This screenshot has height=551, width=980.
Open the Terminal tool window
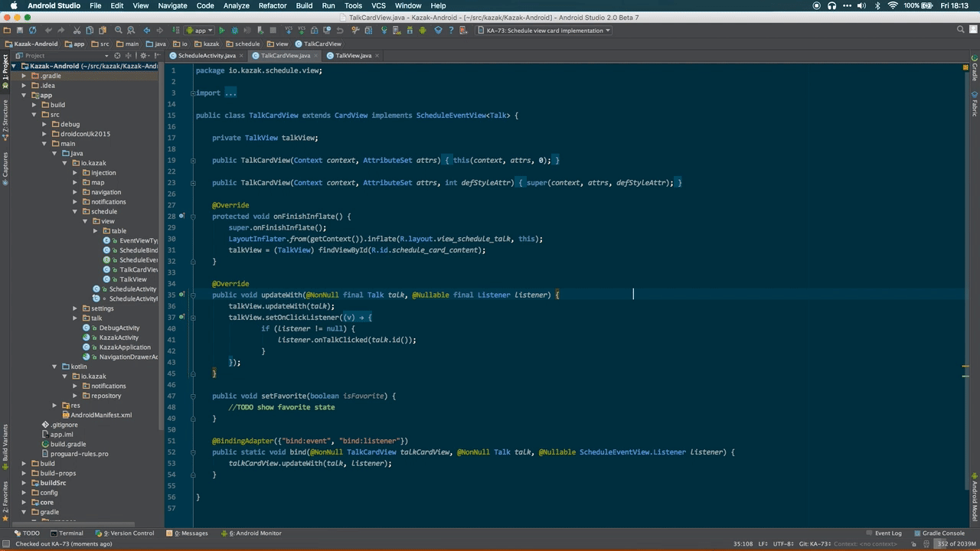click(x=67, y=533)
